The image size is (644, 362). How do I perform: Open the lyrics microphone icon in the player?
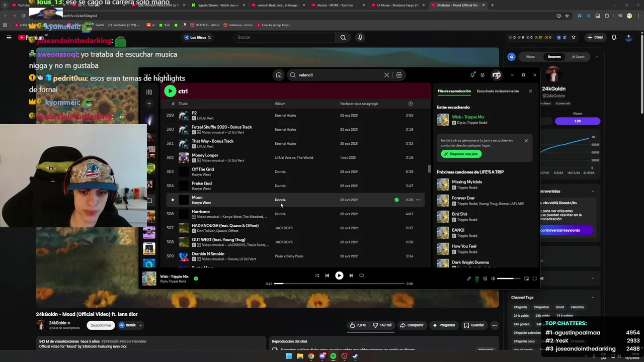click(469, 279)
